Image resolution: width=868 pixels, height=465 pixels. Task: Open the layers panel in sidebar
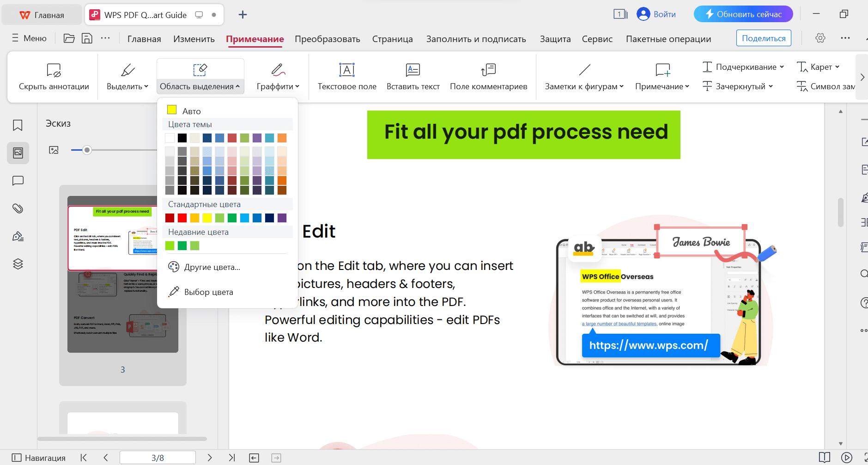coord(18,264)
